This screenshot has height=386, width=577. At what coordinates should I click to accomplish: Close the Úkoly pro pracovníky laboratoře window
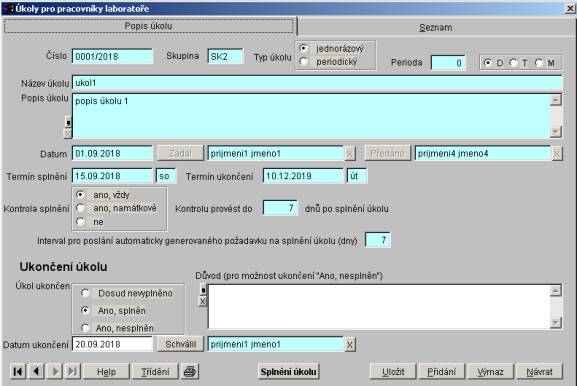coord(570,8)
